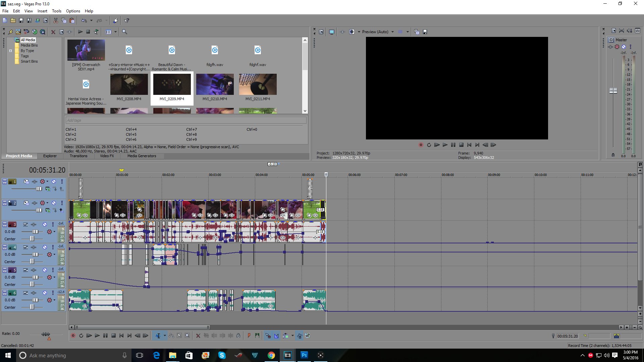Insert a marker with the orange flag icon
Screen dimensions: 644x362
click(249, 336)
